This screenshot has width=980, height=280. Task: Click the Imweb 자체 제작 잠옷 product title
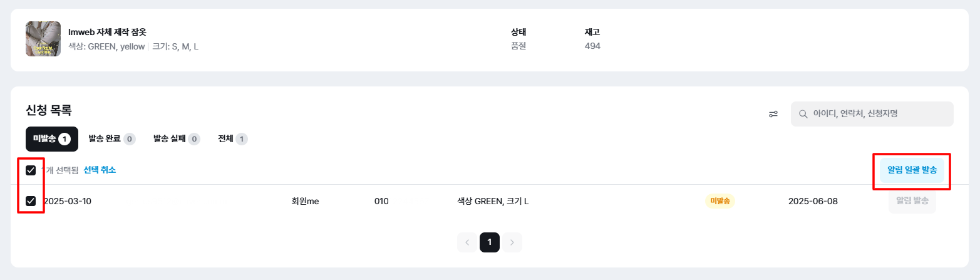107,32
